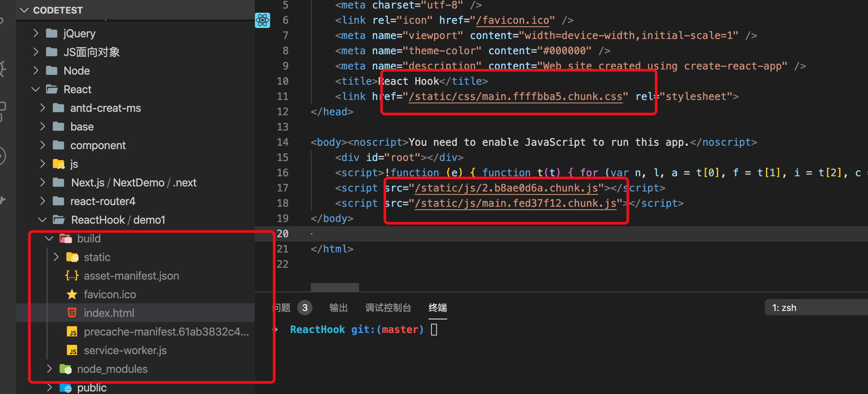The height and width of the screenshot is (394, 868).
Task: Collapse the ReactHook / demo1 folder
Action: tap(42, 219)
